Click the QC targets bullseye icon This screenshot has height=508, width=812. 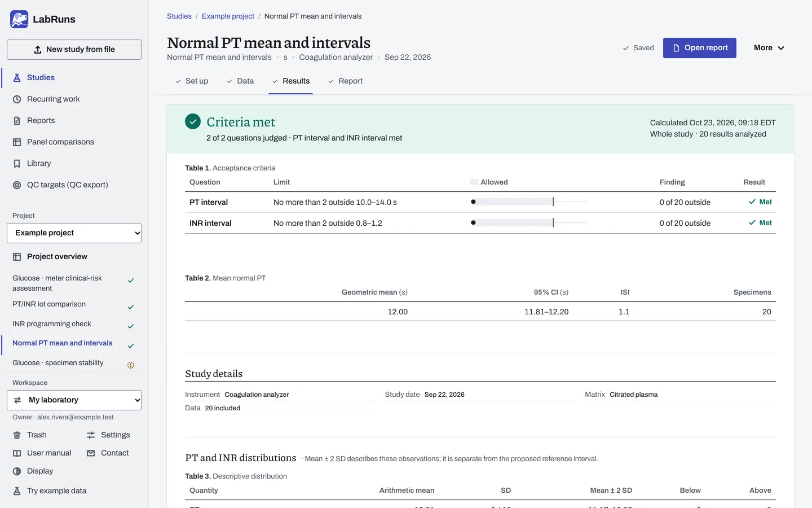pos(17,185)
